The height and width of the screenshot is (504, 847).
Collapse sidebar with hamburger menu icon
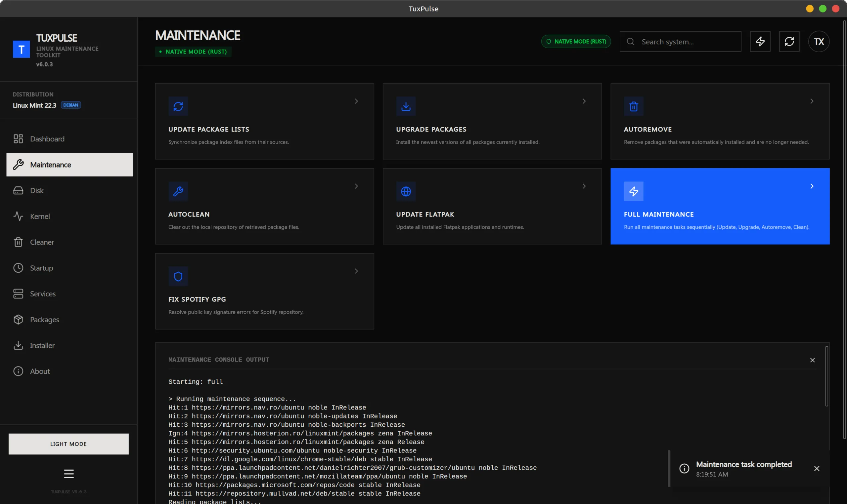(69, 474)
